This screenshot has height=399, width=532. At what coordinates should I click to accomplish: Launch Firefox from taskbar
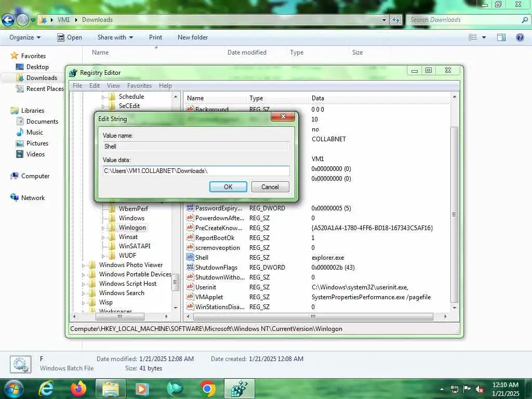78,389
